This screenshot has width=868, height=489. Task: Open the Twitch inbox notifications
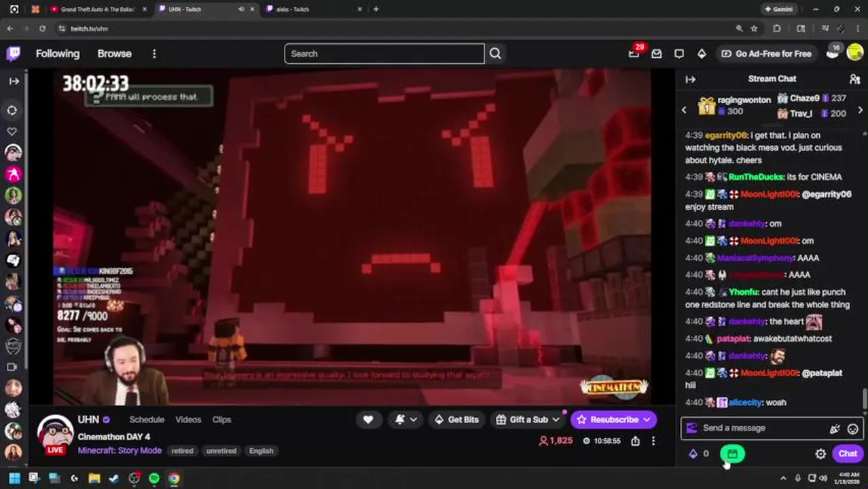657,54
